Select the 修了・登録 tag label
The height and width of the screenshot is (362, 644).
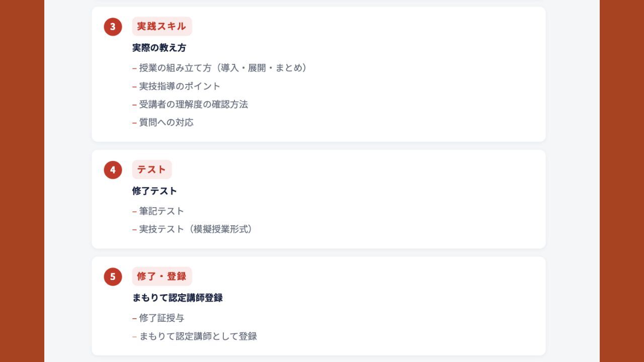click(x=162, y=277)
